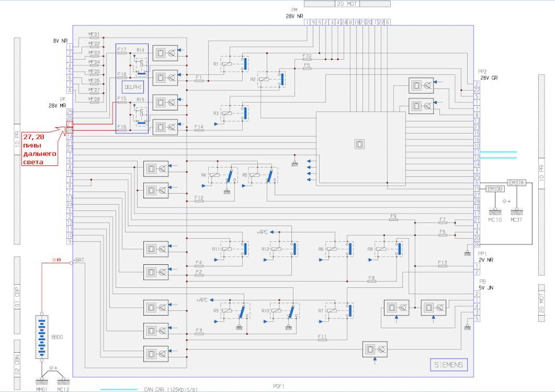Select fuse F12

199,201
